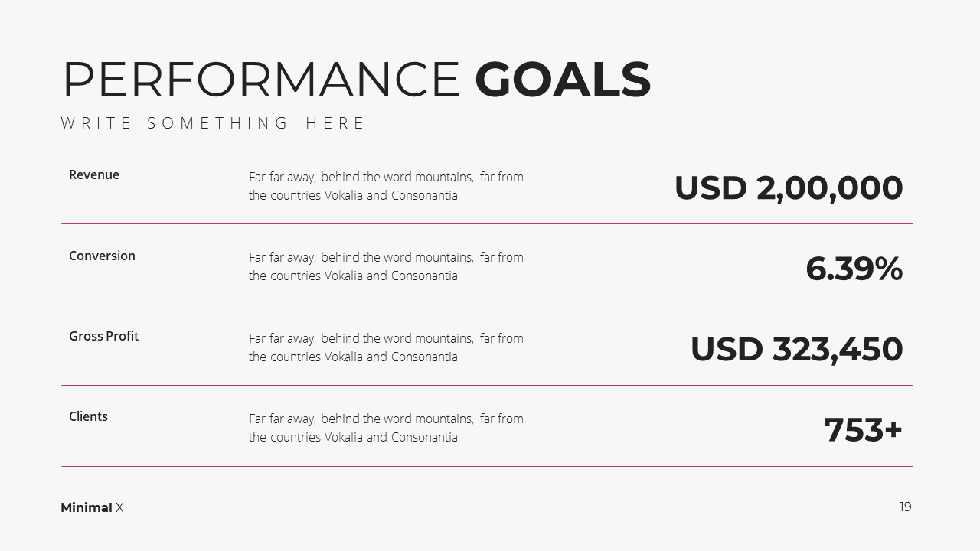The width and height of the screenshot is (980, 551).
Task: Select the gray divider line below Clients
Action: [x=487, y=466]
